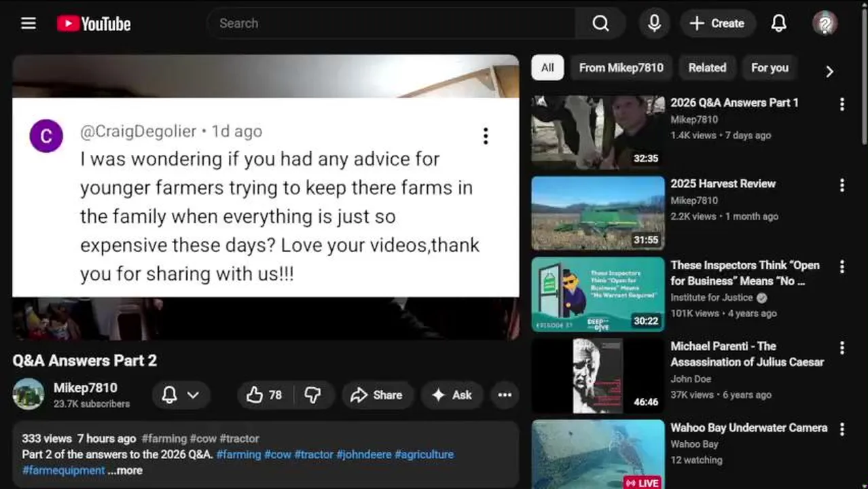Open the Ask AI button
The height and width of the screenshot is (489, 868).
(452, 395)
